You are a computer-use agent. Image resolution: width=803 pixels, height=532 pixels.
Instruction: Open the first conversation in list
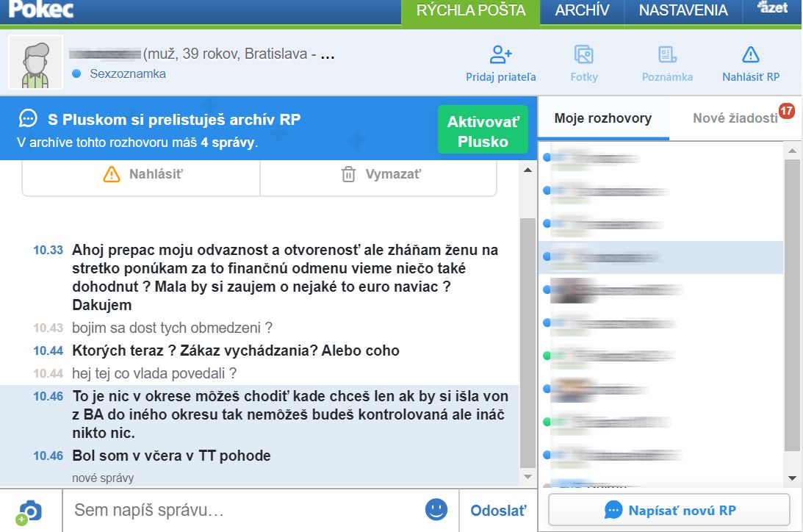[x=662, y=159]
